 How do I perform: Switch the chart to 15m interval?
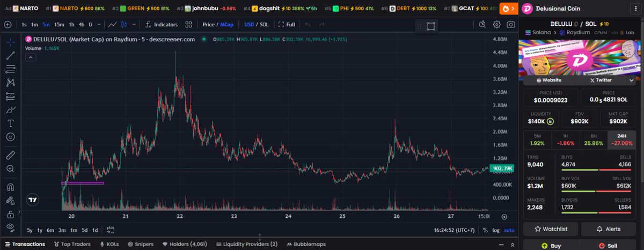tap(59, 25)
